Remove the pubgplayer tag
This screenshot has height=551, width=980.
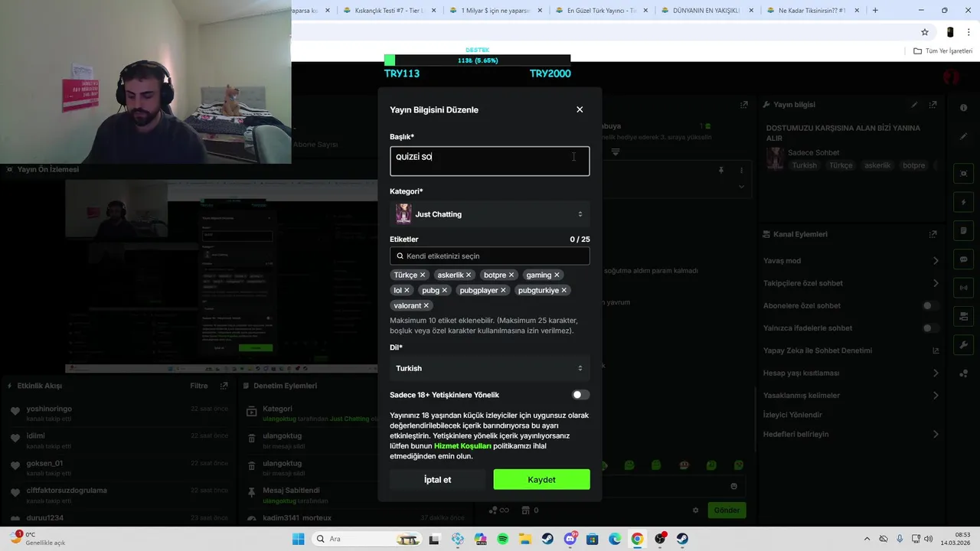pos(503,290)
